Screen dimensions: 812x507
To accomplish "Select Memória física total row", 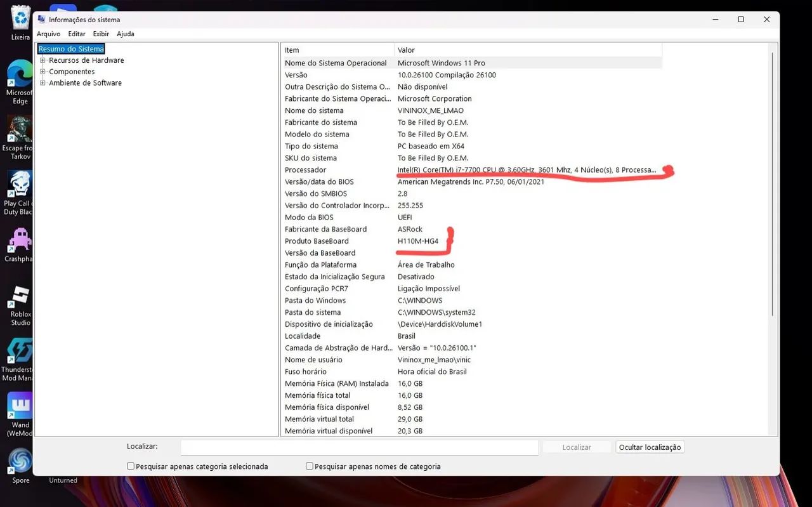I will 472,395.
